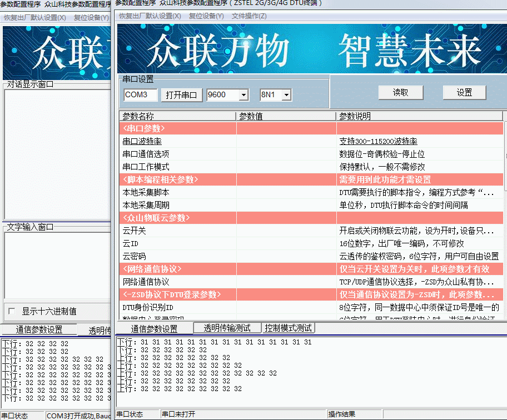The image size is (507, 420).
Task: Click the front window log output area
Action: [x=311, y=372]
